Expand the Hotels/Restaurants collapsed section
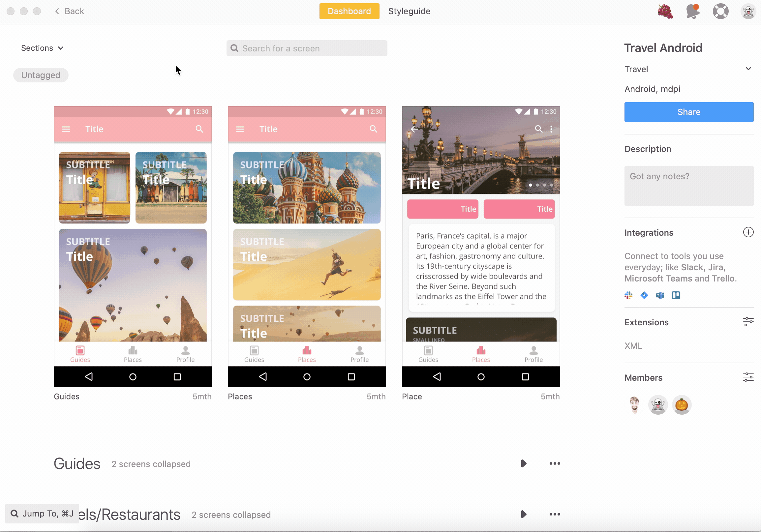The width and height of the screenshot is (761, 532). point(524,514)
